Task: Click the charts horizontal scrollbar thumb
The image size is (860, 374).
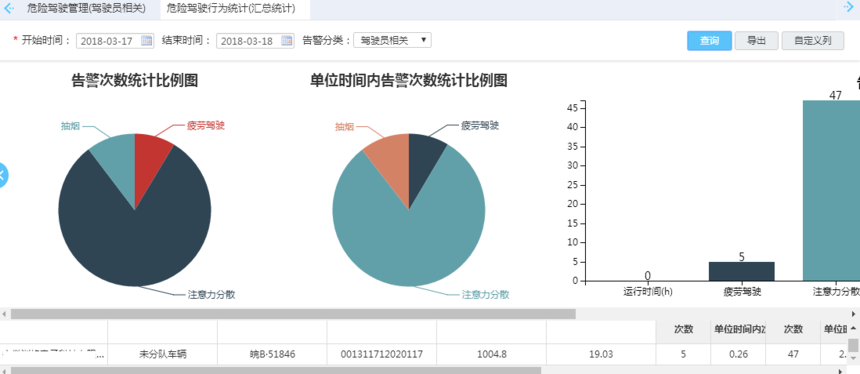Action: [x=293, y=314]
